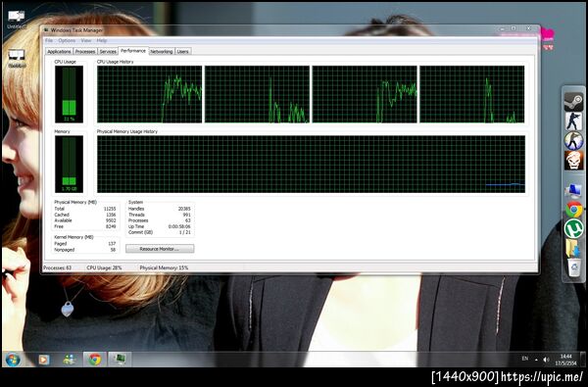Open the File menu

(x=49, y=40)
